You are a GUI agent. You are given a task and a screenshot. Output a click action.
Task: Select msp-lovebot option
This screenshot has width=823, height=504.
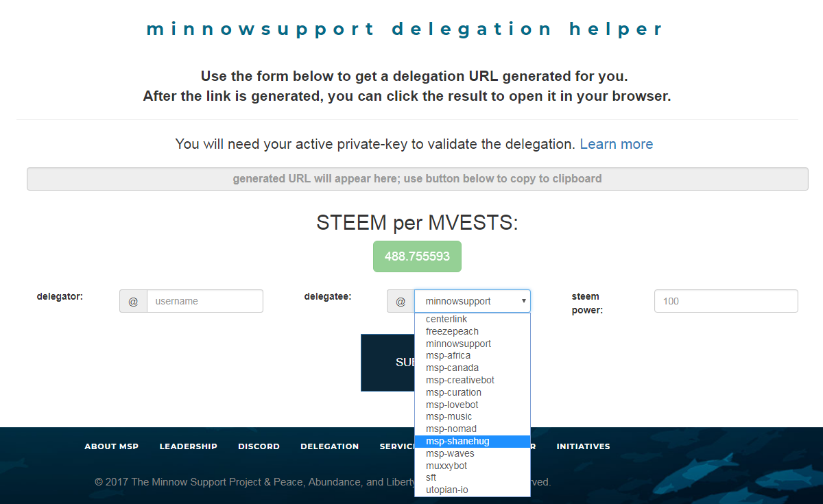473,405
